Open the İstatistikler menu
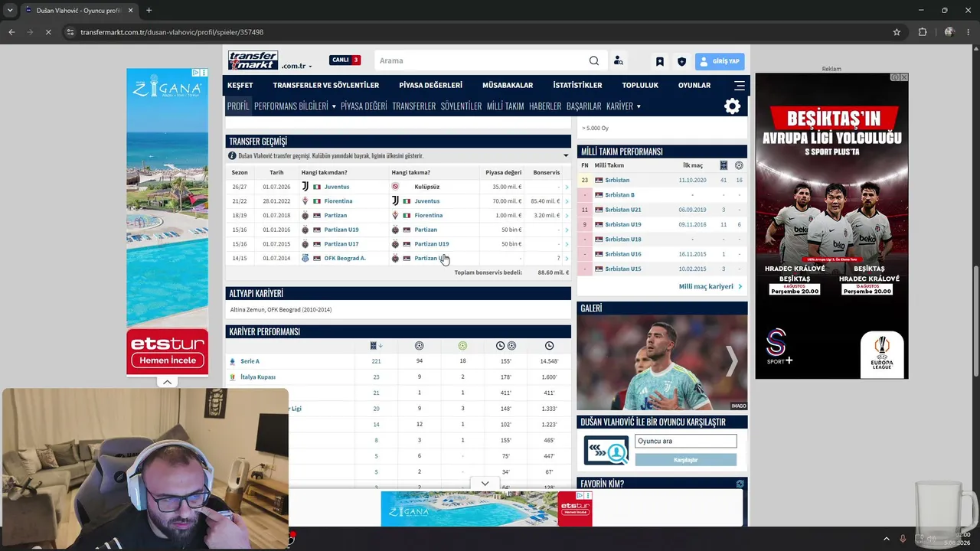The image size is (980, 551). click(577, 85)
